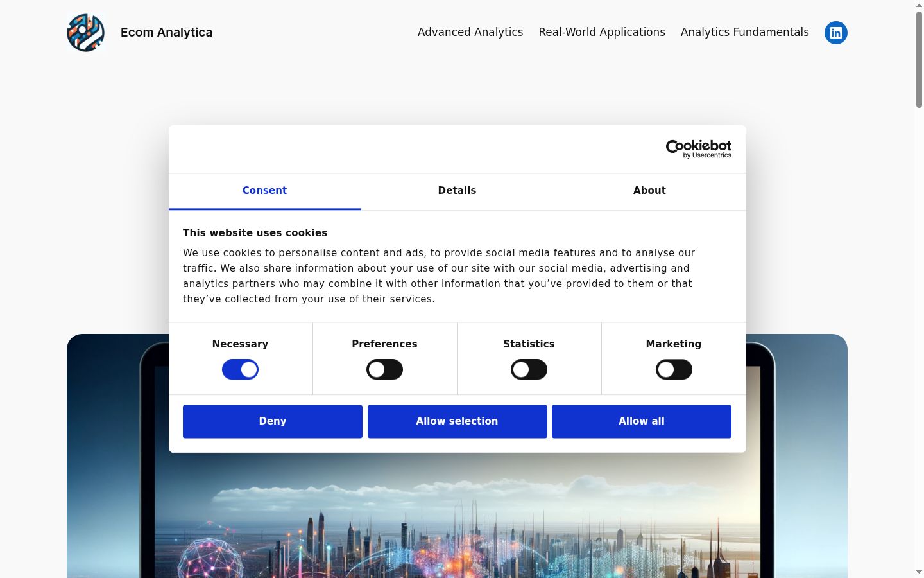Enable the Preferences cookies switch
924x578 pixels.
click(x=384, y=370)
